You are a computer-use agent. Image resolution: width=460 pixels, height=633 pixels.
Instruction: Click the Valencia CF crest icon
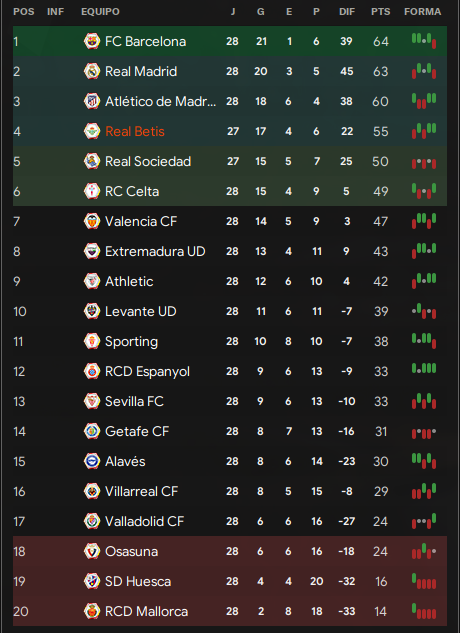pyautogui.click(x=92, y=221)
